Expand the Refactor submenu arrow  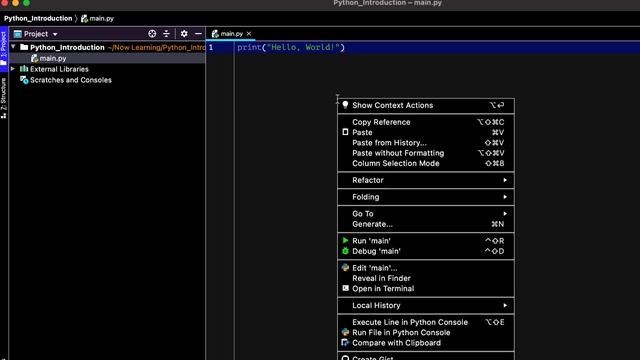coord(505,180)
